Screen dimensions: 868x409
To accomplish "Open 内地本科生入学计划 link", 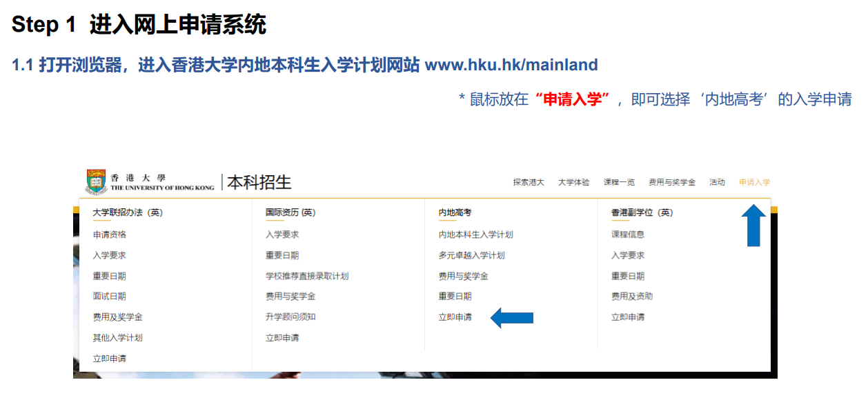I will (475, 235).
